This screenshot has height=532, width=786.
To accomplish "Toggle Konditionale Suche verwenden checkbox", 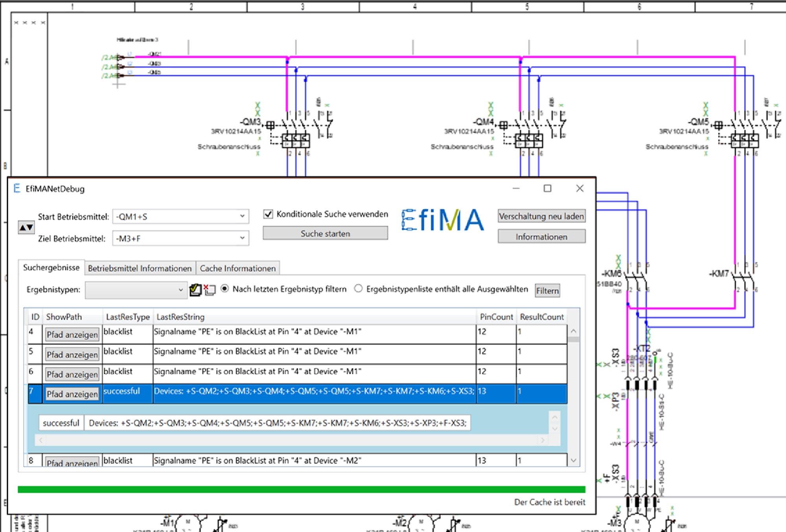I will (268, 214).
